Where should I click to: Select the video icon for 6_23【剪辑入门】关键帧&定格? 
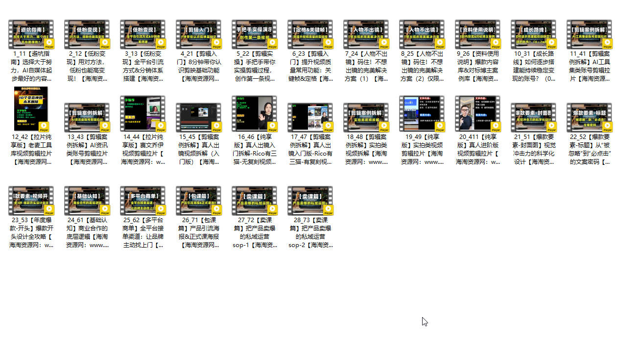tap(310, 34)
